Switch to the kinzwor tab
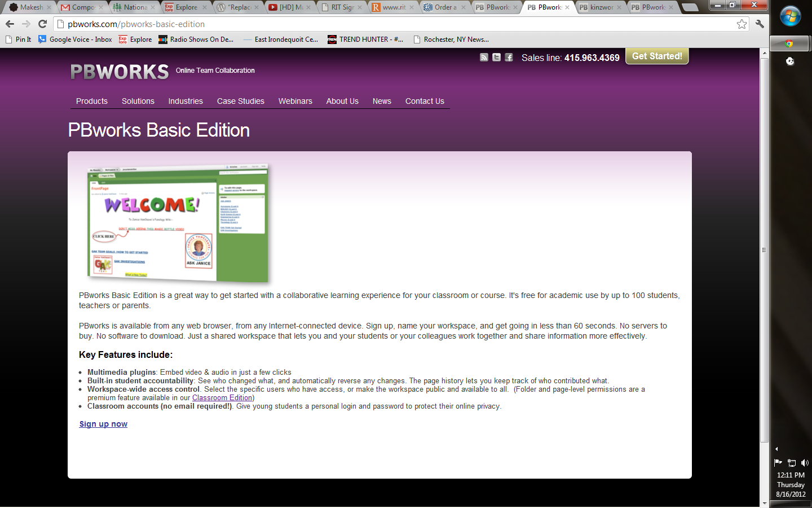Viewport: 812px width, 508px height. click(x=601, y=7)
